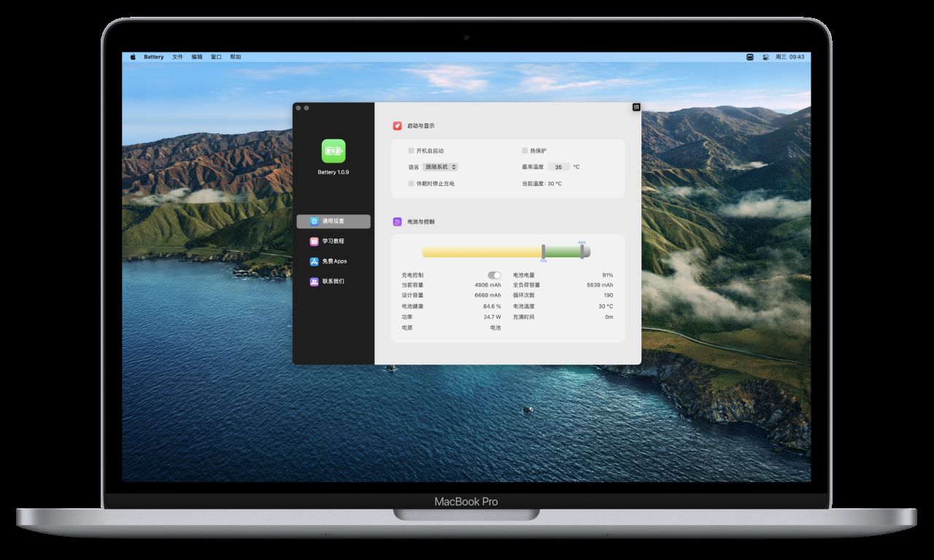Click the 最高温度 field showing 35
The image size is (934, 560).
(x=558, y=167)
